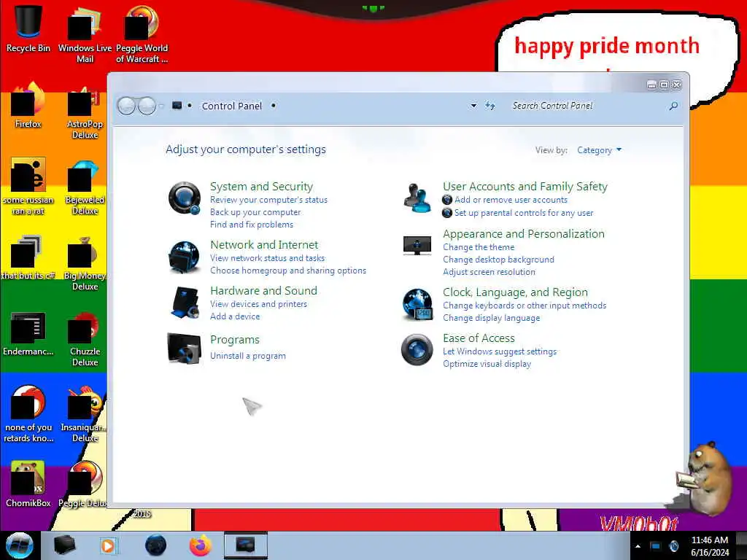Screen dimensions: 747x560
Task: Expand the address bar history dropdown arrow
Action: 473,106
